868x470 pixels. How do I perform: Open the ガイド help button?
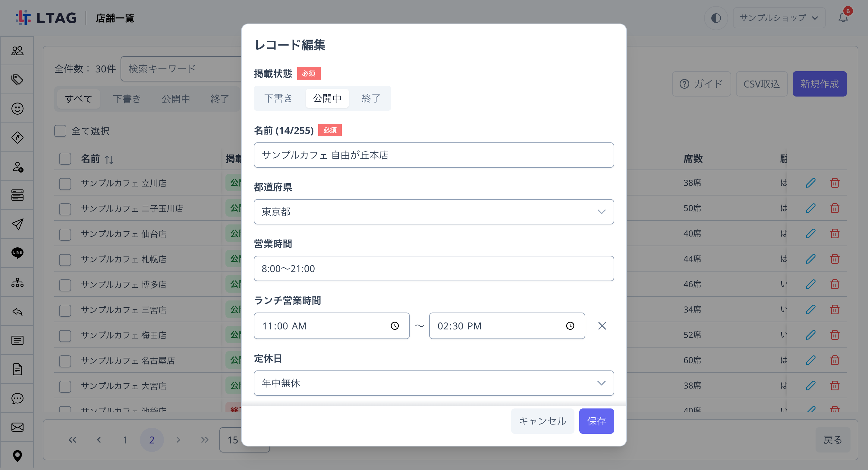pos(701,84)
